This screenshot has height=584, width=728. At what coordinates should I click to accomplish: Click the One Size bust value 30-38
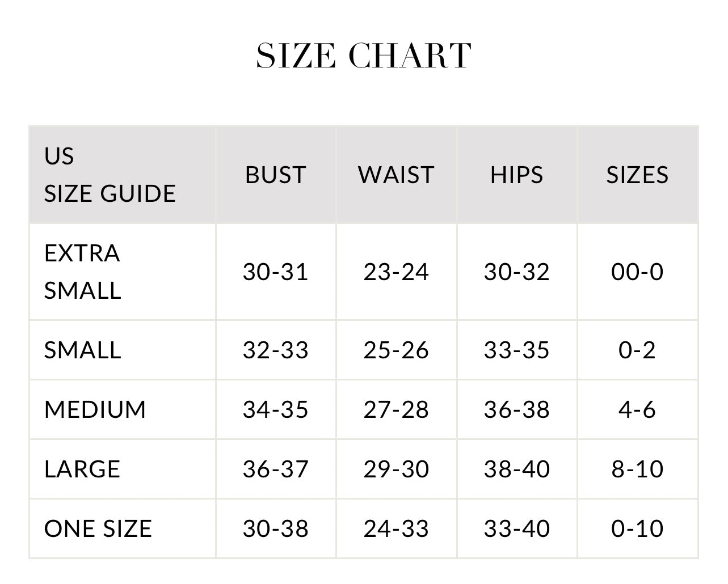pyautogui.click(x=276, y=528)
